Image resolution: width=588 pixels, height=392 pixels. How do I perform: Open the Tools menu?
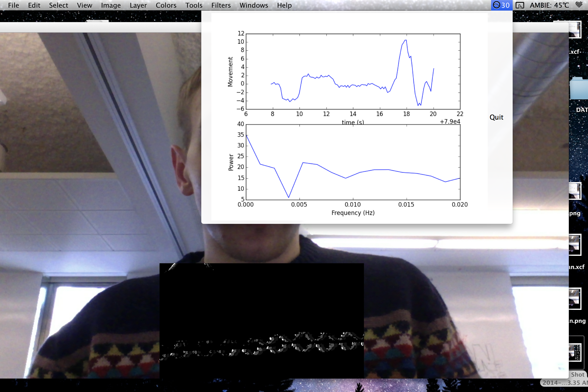(194, 5)
